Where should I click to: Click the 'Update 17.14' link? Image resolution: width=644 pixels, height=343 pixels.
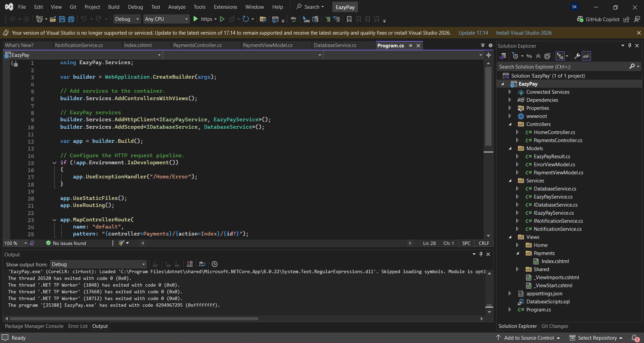click(x=473, y=33)
